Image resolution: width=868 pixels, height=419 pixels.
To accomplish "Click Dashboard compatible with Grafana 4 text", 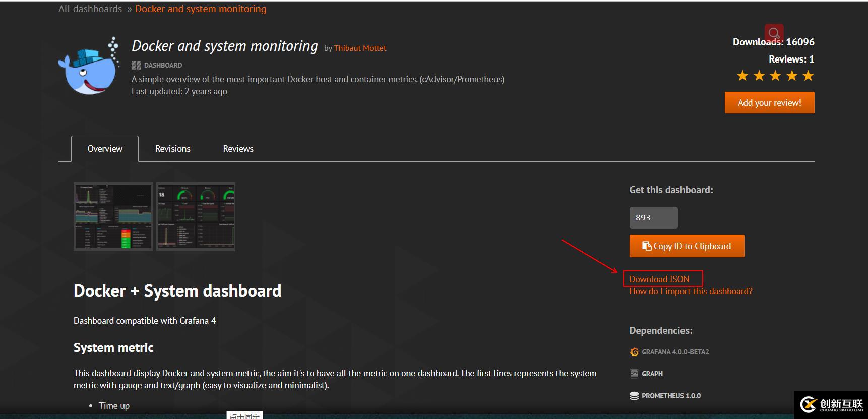I will tap(145, 321).
